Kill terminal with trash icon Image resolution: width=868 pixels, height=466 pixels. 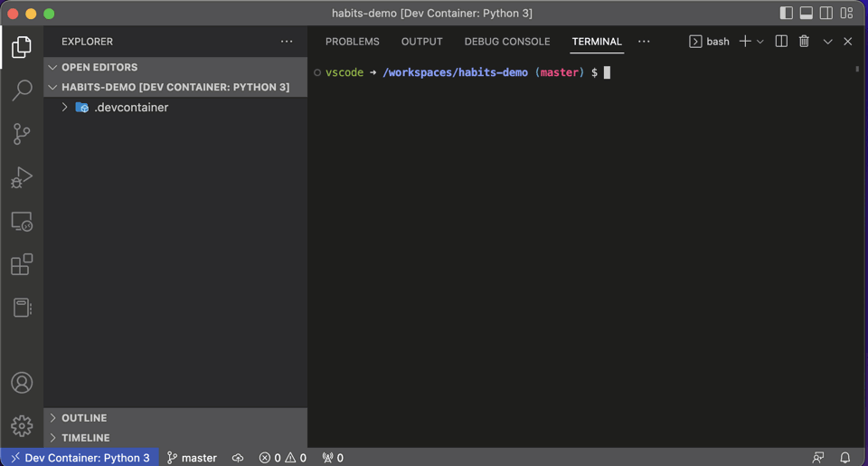(804, 42)
